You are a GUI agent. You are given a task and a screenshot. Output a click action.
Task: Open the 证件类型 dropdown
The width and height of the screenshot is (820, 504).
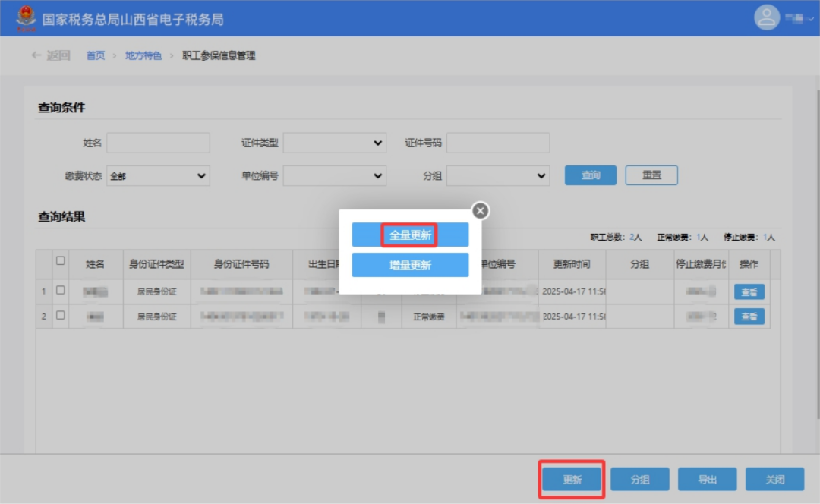click(334, 143)
